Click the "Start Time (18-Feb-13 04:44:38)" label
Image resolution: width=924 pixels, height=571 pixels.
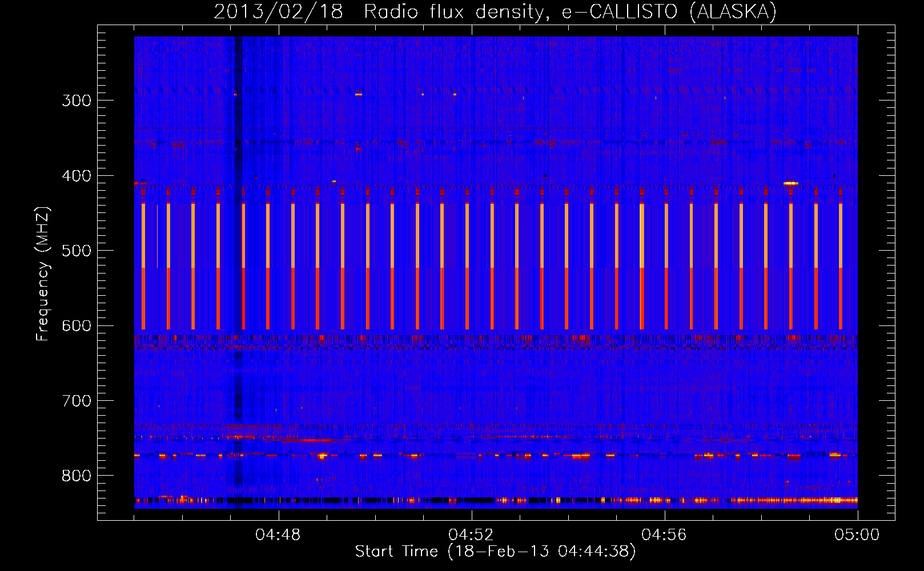point(495,552)
